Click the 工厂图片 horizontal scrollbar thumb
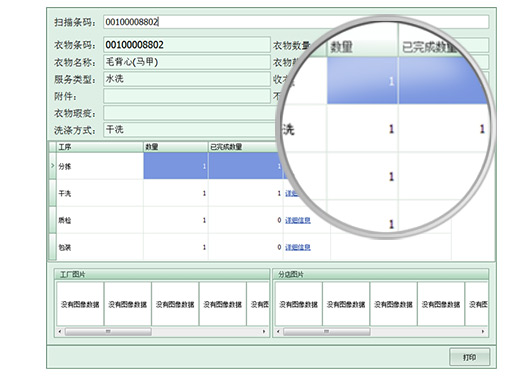Viewport: 526px width, 389px height. tap(108, 332)
